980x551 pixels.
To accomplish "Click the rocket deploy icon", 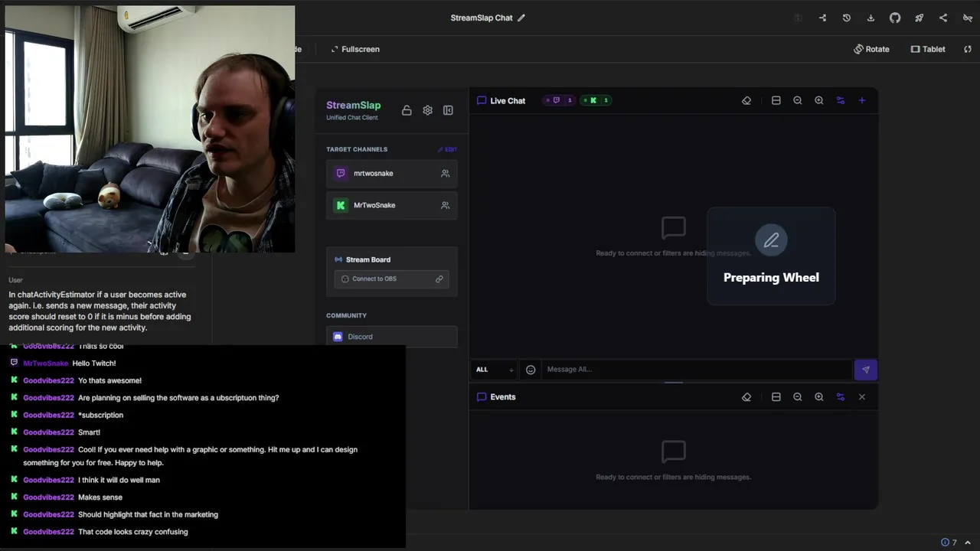I will coord(919,18).
